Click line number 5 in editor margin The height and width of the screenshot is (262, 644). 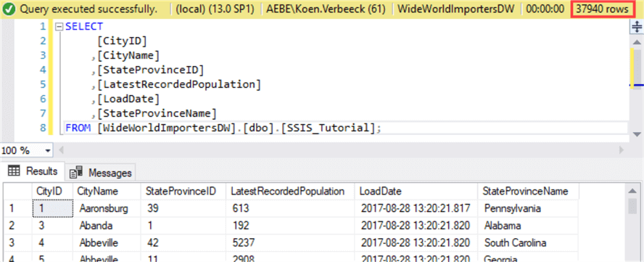click(43, 84)
